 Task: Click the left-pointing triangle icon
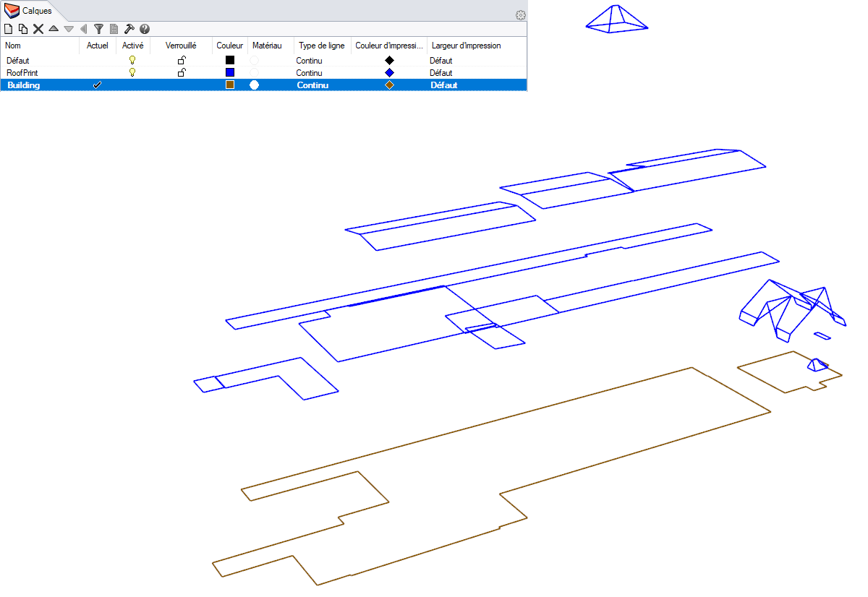pyautogui.click(x=83, y=29)
